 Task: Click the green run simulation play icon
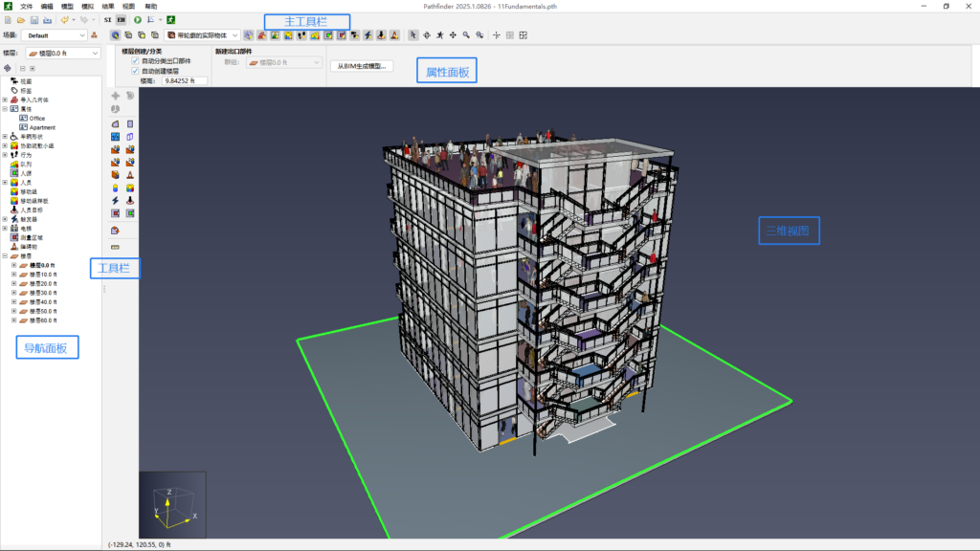(x=138, y=19)
